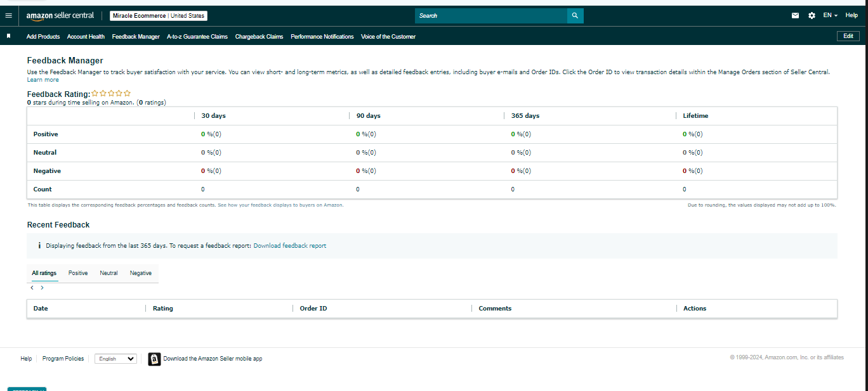Click the Count row label
Screen dimensions: 868x391
point(43,189)
